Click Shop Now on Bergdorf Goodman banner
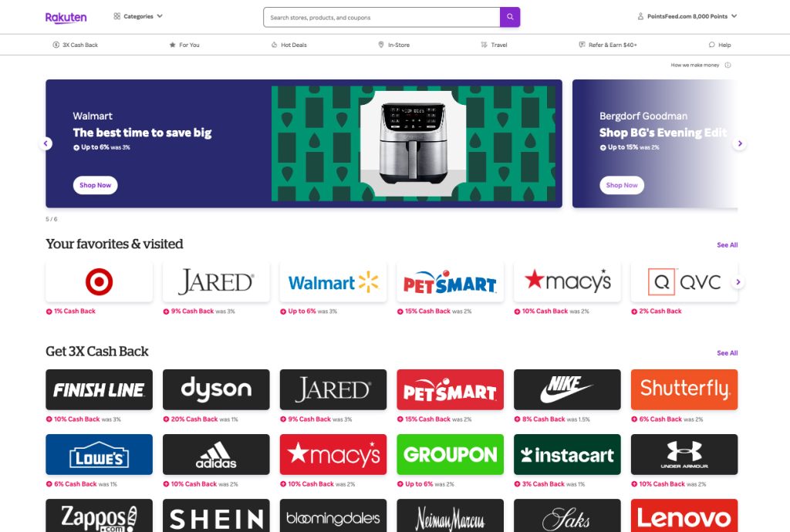The image size is (790, 532). click(x=622, y=185)
